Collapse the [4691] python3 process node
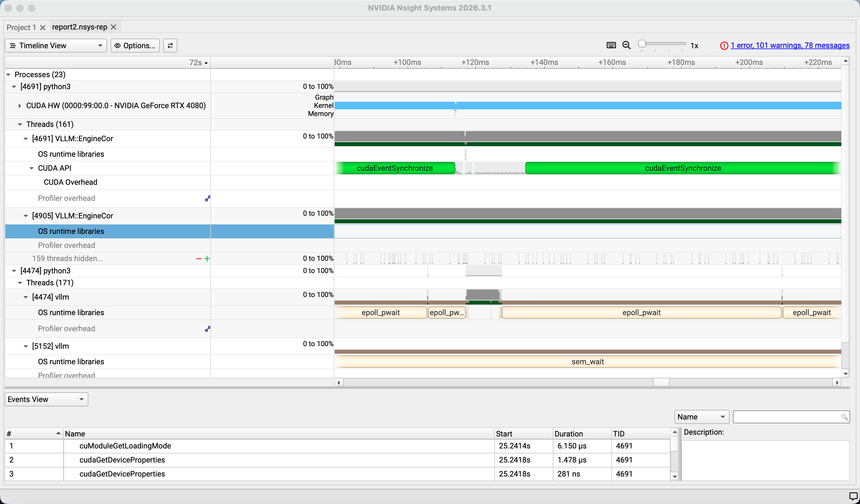 (14, 87)
